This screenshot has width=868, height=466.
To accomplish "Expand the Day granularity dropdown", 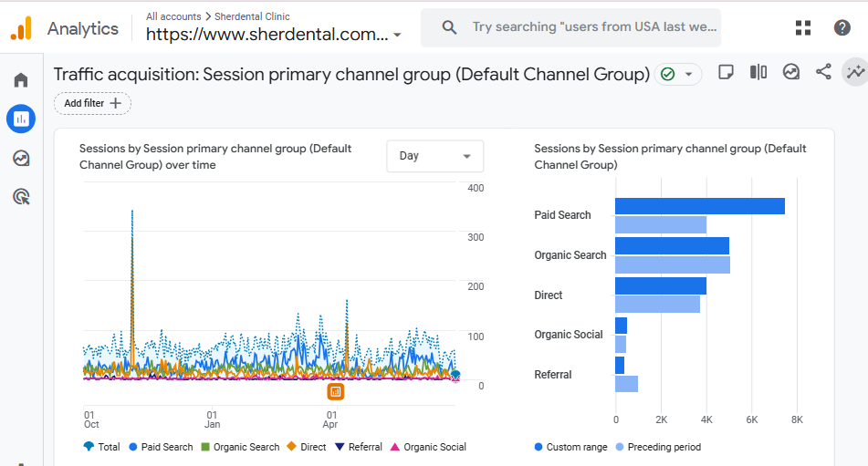I will pos(435,156).
